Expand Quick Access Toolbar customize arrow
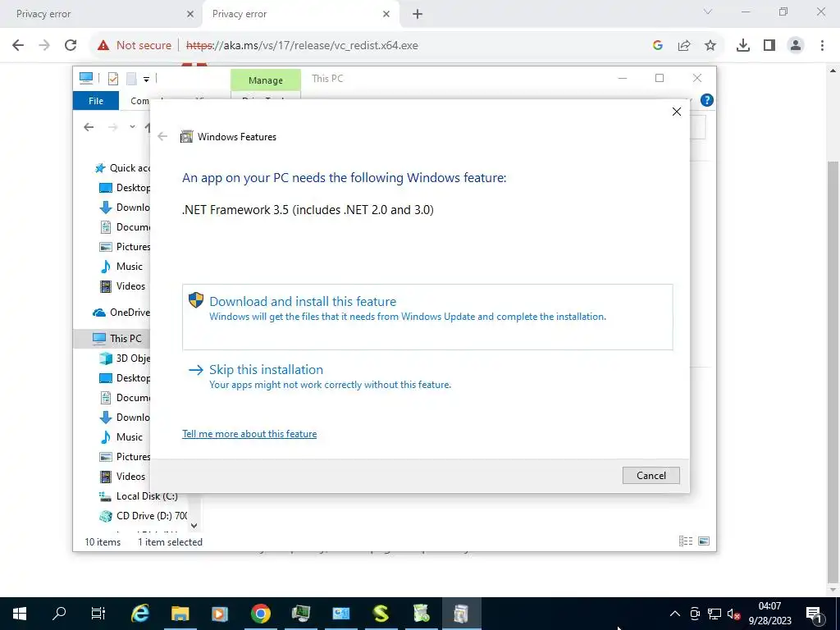Viewport: 840px width, 630px height. click(146, 80)
